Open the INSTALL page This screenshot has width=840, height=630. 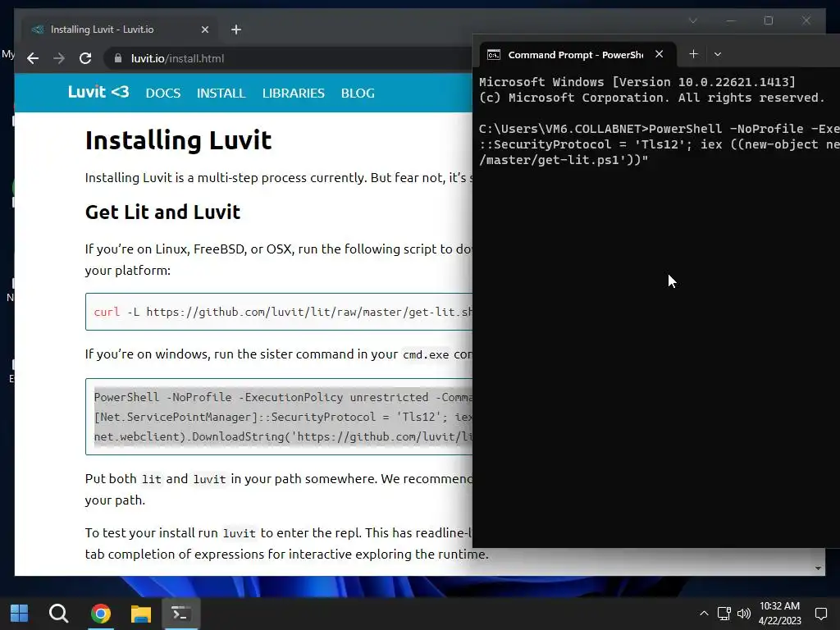click(221, 94)
